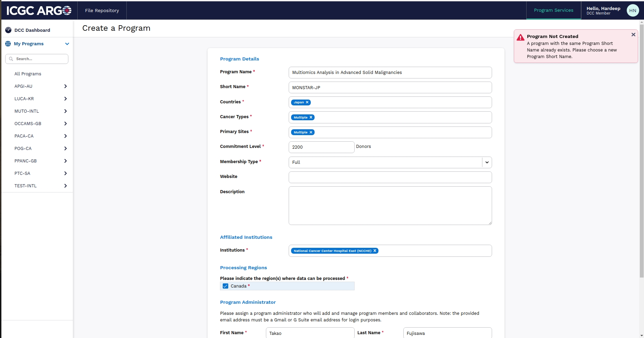Remove the NCCHE institution tag
This screenshot has width=644, height=338.
tap(375, 251)
